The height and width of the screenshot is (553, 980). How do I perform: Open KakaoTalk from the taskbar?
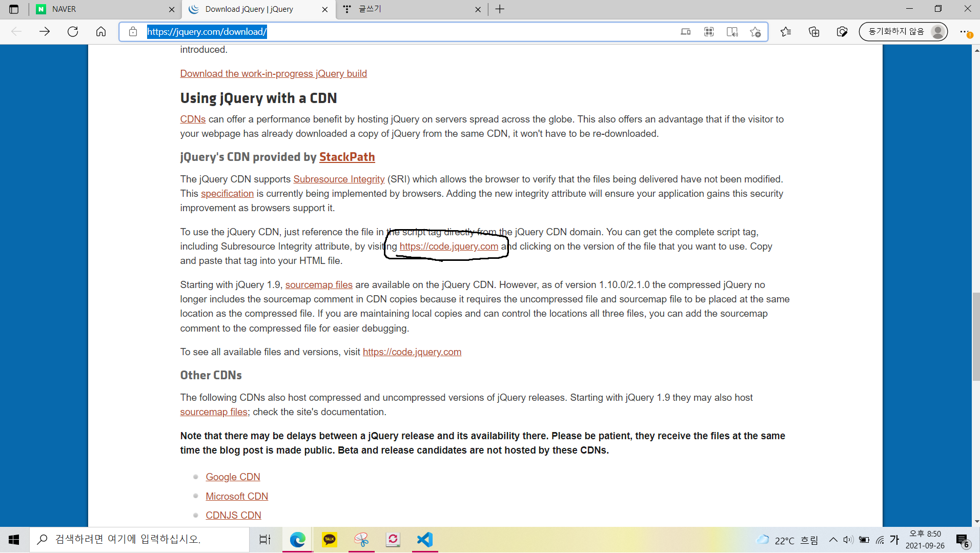click(x=329, y=540)
